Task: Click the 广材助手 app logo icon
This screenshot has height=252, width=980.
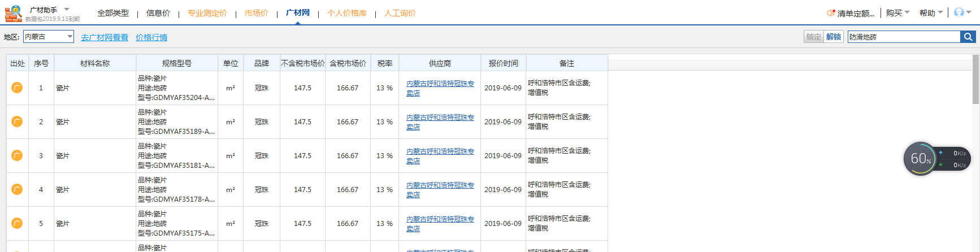Action: [x=14, y=13]
